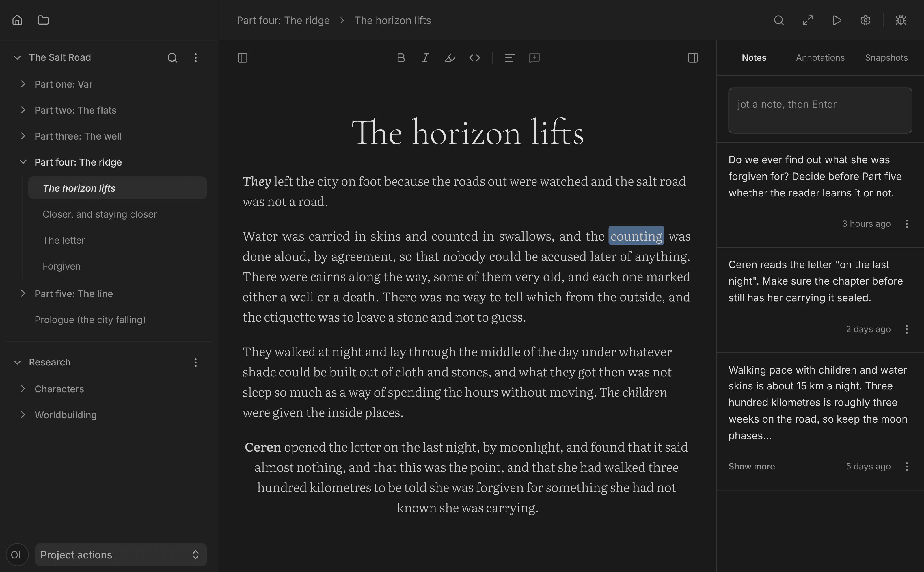Collapse Part four: The ridge
Image resolution: width=924 pixels, height=572 pixels.
click(23, 162)
